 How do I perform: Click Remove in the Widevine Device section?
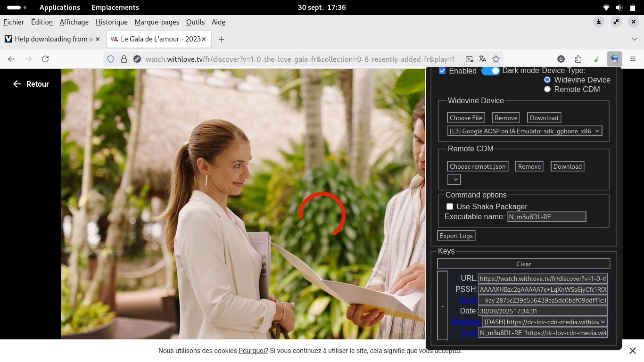click(506, 118)
